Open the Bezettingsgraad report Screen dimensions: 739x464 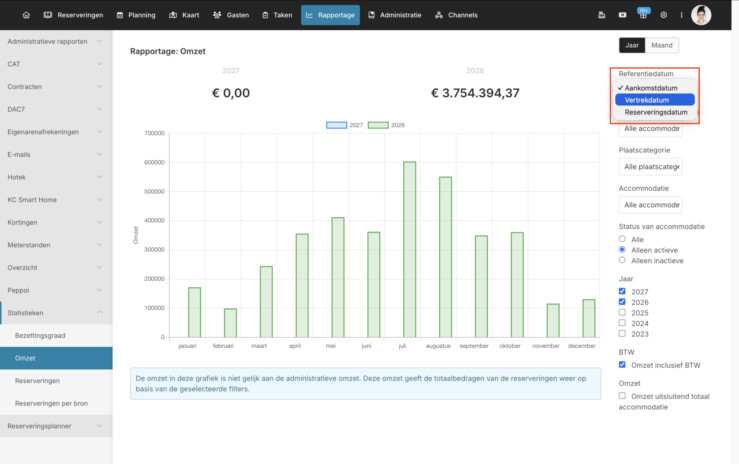click(56, 335)
